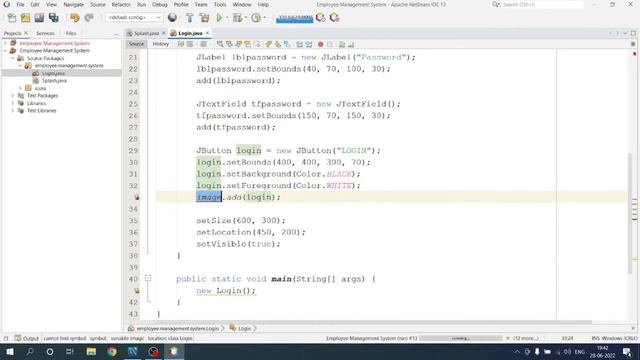The height and width of the screenshot is (360, 640).
Task: Collapse the main method fold at line 40
Action: 148,278
